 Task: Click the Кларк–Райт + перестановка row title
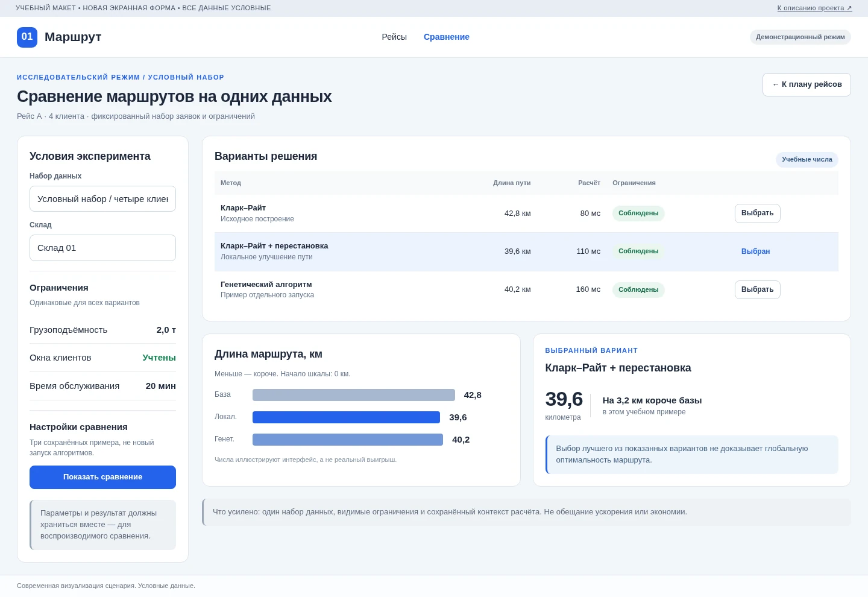[x=274, y=246]
